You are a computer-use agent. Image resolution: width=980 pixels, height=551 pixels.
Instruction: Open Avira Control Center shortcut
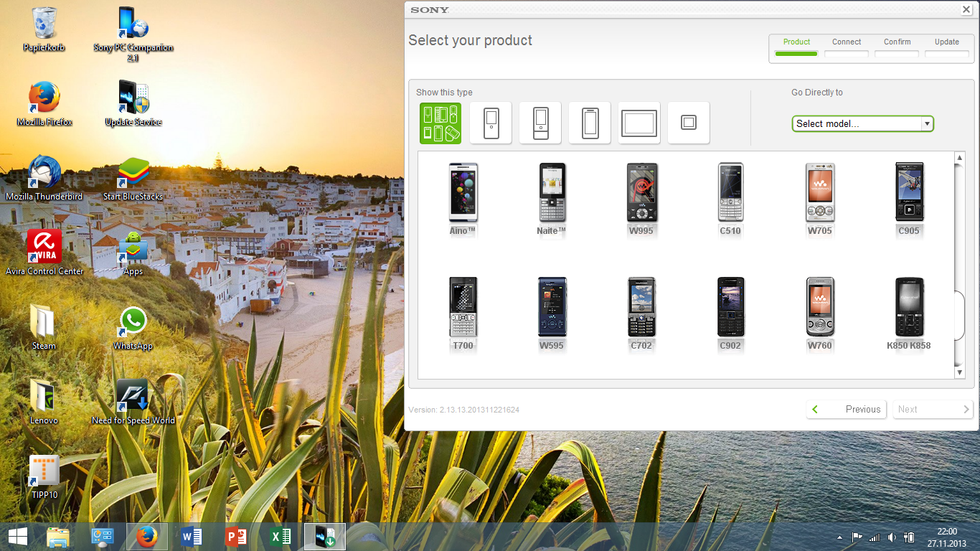click(x=44, y=253)
